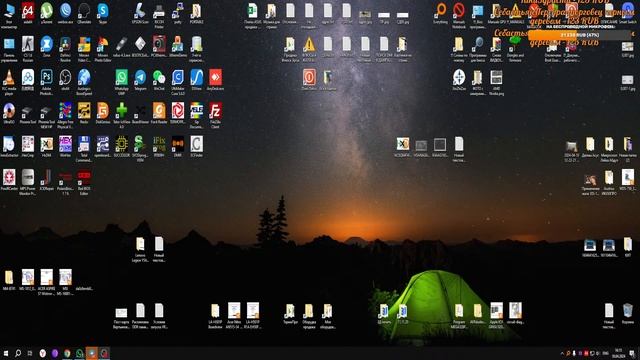Click the WeChat desktop shortcut

[x=159, y=78]
